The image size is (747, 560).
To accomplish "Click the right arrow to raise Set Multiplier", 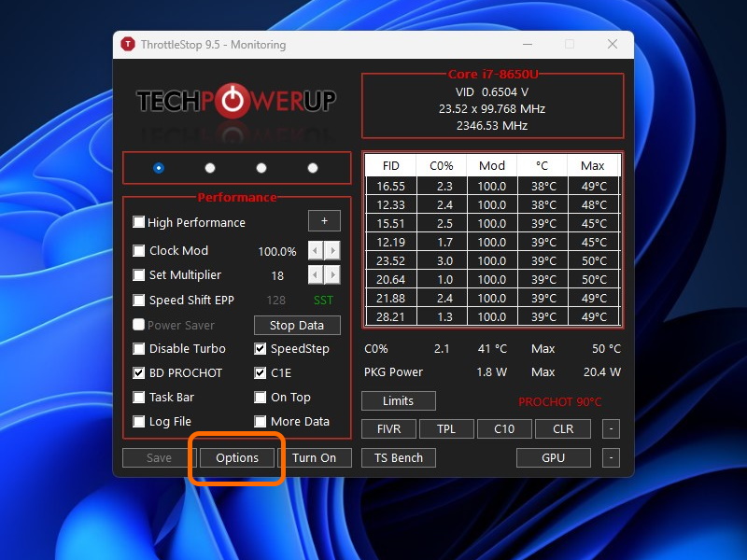I will point(334,275).
